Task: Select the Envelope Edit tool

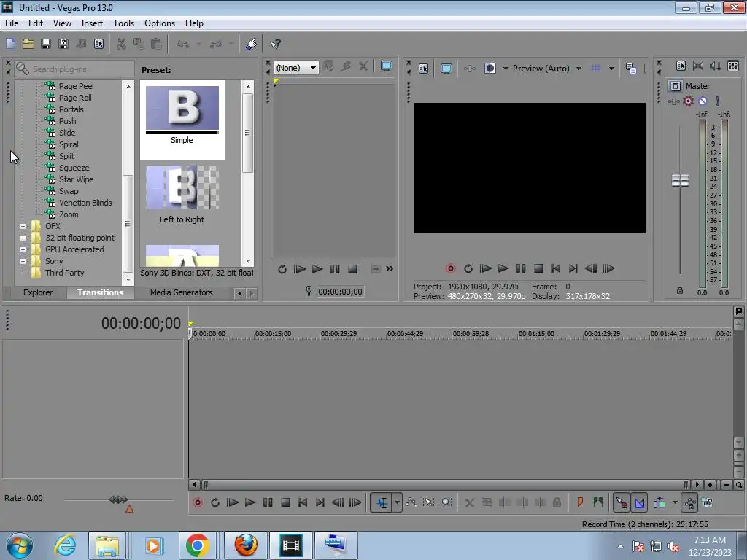Action: pyautogui.click(x=411, y=502)
